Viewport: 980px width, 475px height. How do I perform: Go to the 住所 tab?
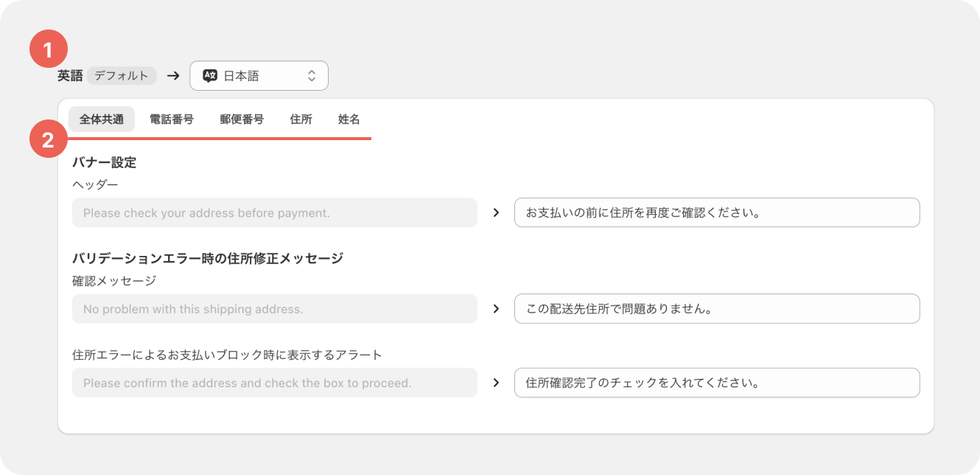pyautogui.click(x=301, y=119)
